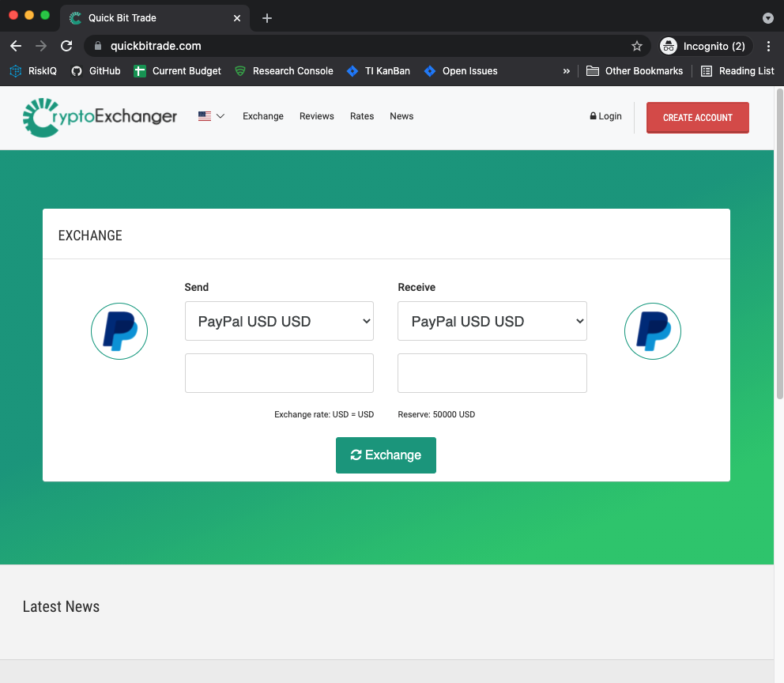
Task: Open the Reading List
Action: point(737,71)
